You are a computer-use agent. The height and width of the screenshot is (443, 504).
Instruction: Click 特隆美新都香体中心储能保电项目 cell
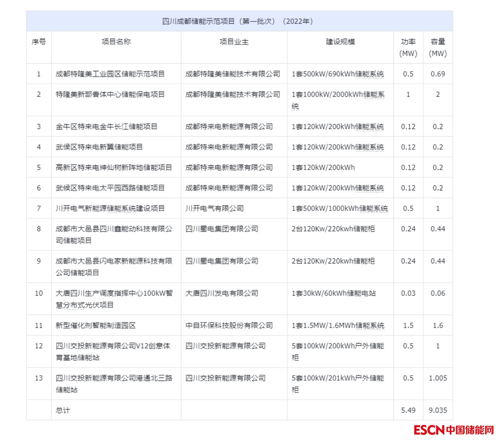tap(110, 95)
